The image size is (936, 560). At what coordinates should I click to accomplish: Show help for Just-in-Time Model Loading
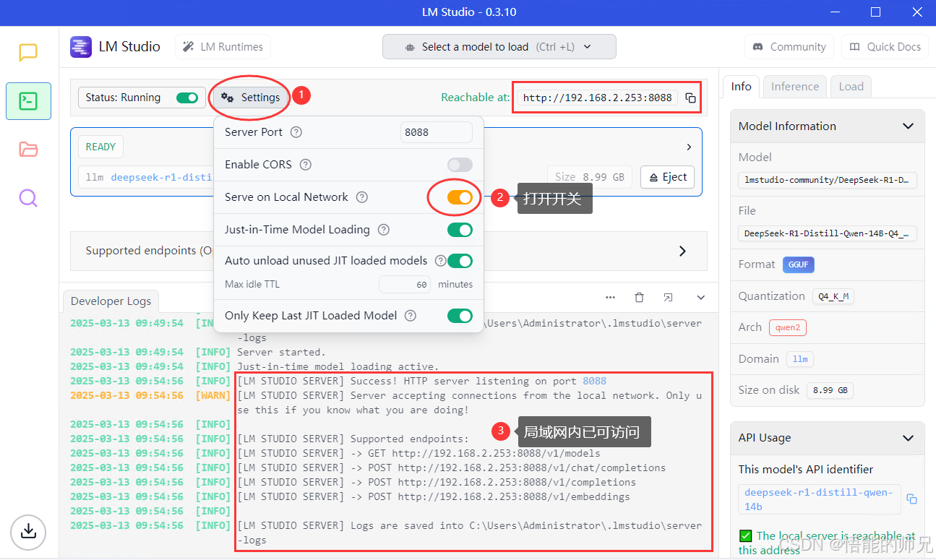pyautogui.click(x=384, y=230)
